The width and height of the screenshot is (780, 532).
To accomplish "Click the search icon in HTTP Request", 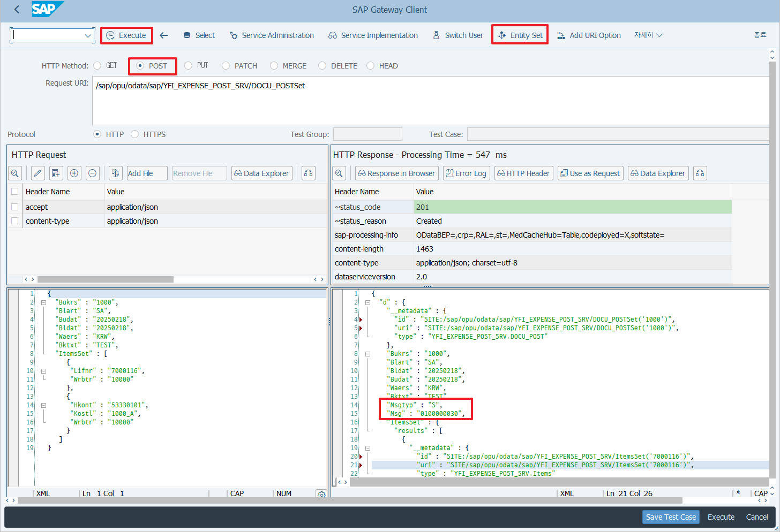I will (x=15, y=173).
